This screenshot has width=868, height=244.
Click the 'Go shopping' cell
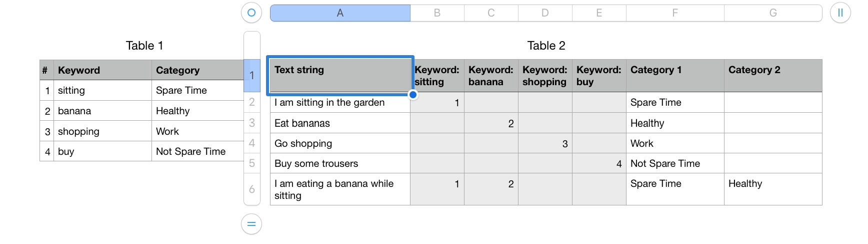point(340,143)
